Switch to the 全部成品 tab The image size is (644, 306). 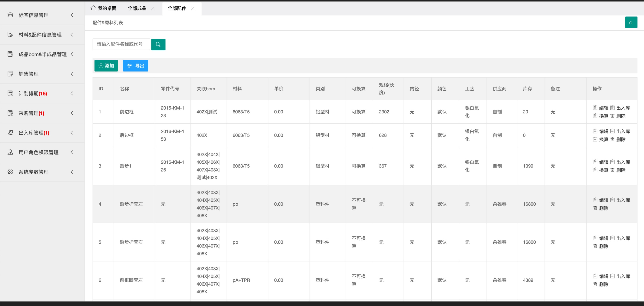137,8
